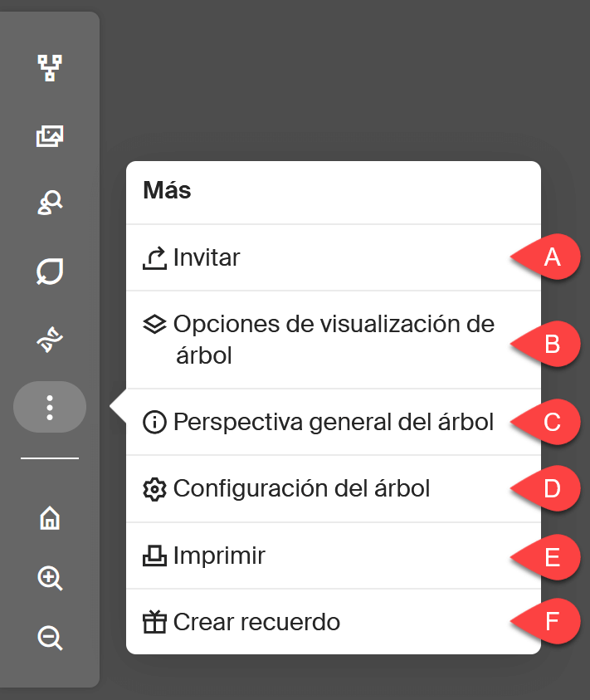Open the family tree view icon
Screen dimensions: 590x700
50,68
